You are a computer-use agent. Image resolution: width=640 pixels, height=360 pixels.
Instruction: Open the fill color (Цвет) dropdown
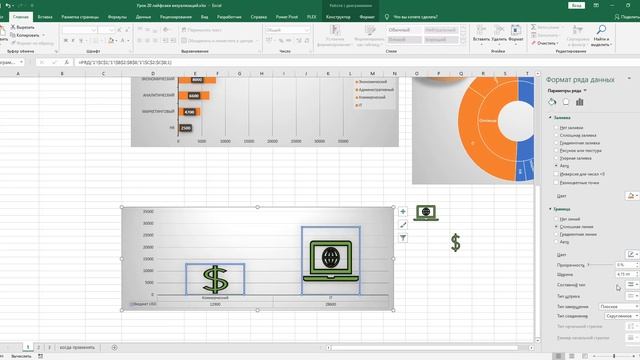click(x=632, y=196)
